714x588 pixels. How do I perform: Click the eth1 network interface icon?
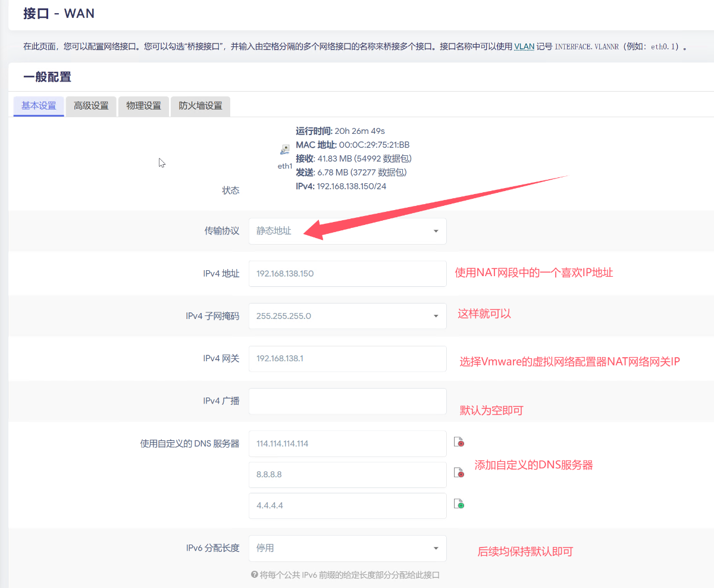[285, 149]
